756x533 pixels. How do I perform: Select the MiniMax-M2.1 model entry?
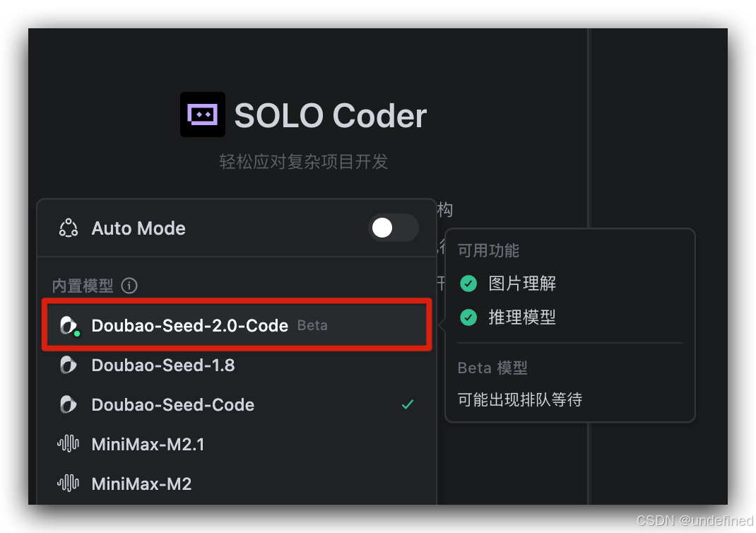pos(148,444)
